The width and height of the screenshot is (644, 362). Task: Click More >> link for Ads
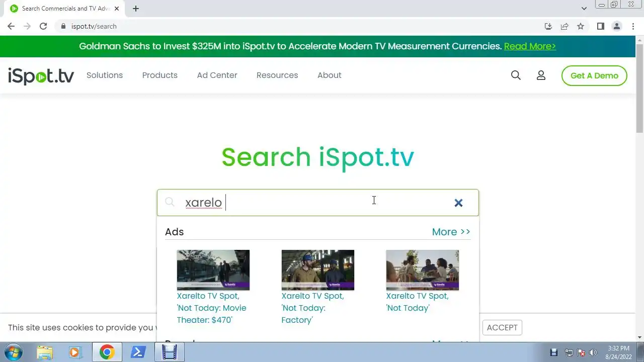click(451, 232)
